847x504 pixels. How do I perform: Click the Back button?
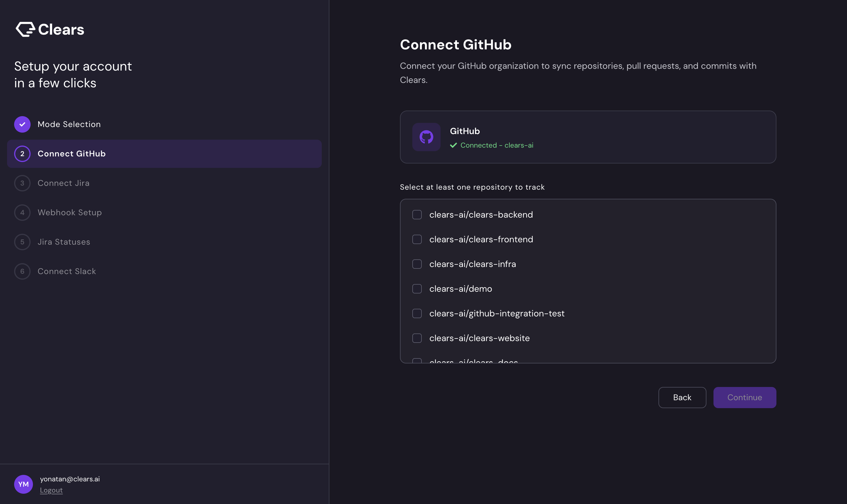pyautogui.click(x=682, y=397)
